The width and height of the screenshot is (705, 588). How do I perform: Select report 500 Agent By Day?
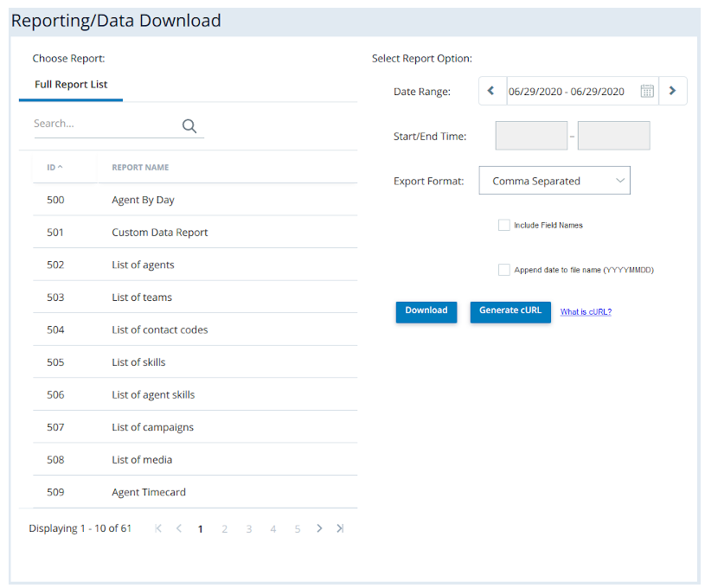tap(195, 200)
